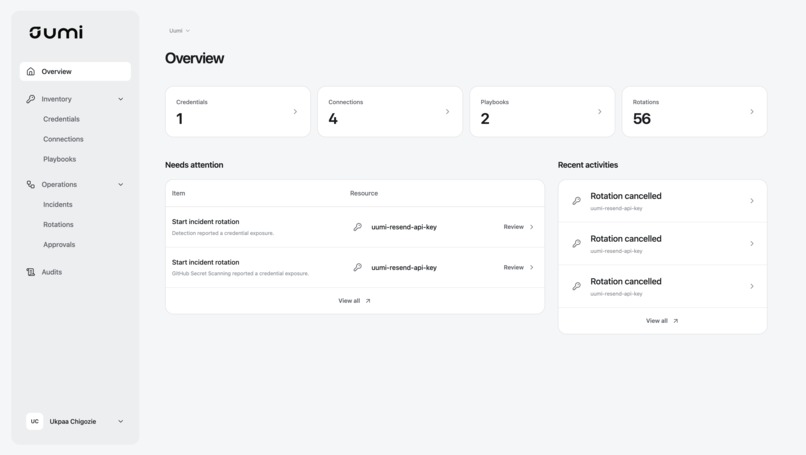Click key icon of first Rotation cancelled entry

(x=577, y=201)
